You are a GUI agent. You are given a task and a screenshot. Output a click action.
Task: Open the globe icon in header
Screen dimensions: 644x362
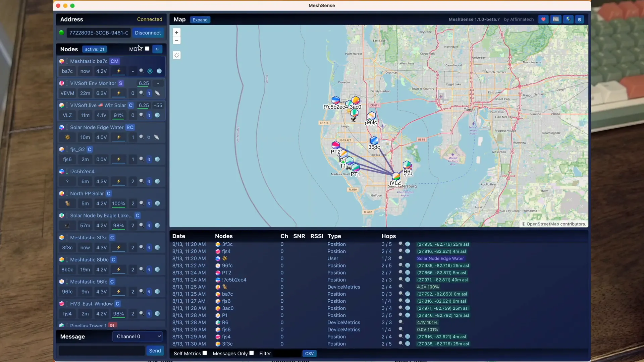point(568,19)
